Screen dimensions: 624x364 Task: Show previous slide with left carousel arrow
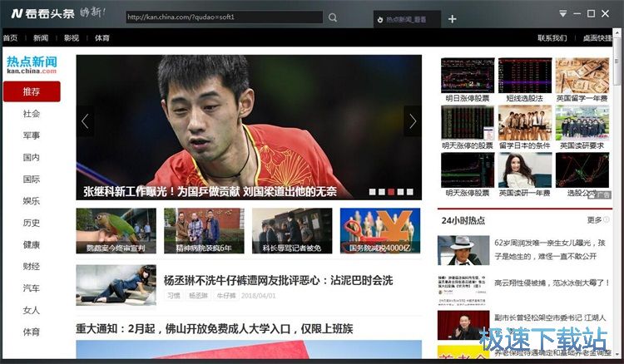click(85, 121)
